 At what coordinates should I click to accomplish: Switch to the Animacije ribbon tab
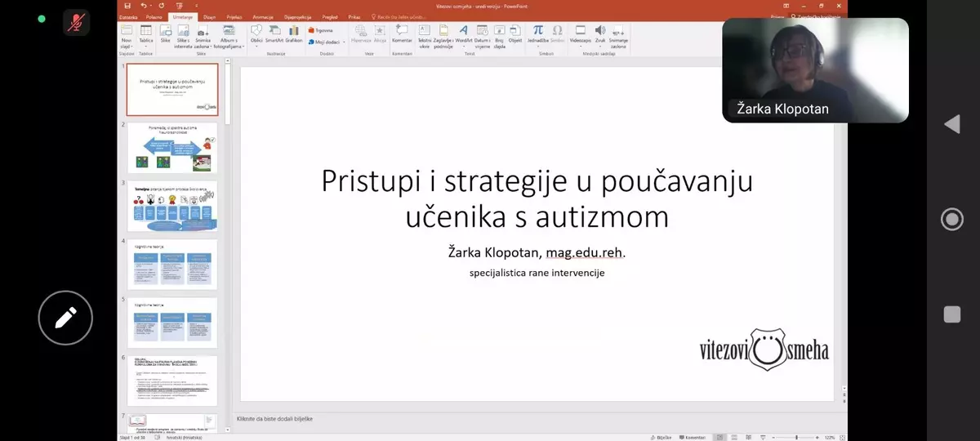(x=263, y=16)
